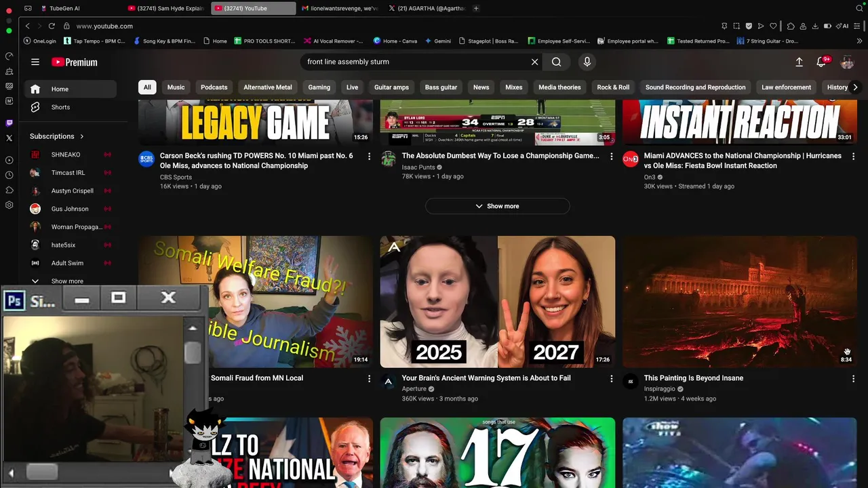Open the browser AI assistant icon
This screenshot has width=868, height=488.
point(844,26)
